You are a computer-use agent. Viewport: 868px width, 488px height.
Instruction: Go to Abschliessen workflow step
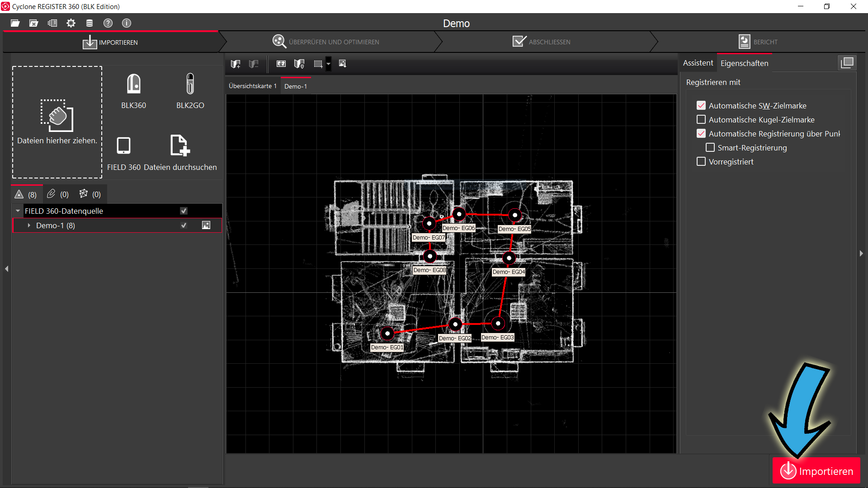click(542, 42)
